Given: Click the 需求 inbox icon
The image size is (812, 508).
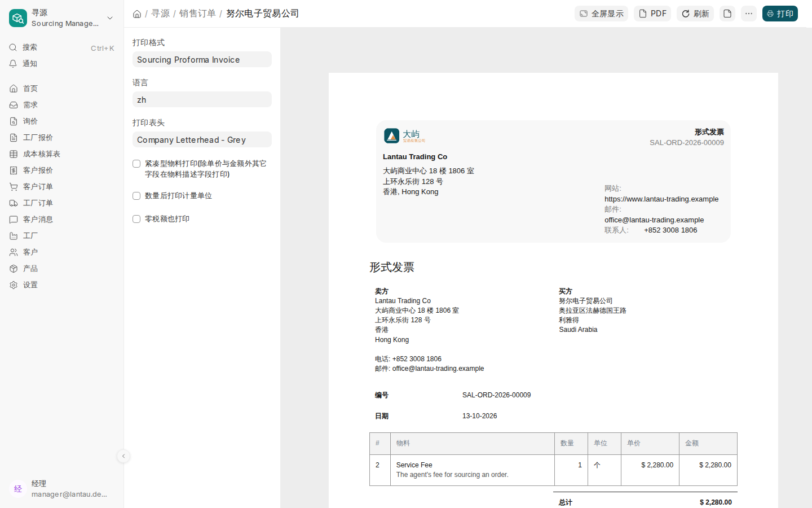Looking at the screenshot, I should (x=14, y=105).
